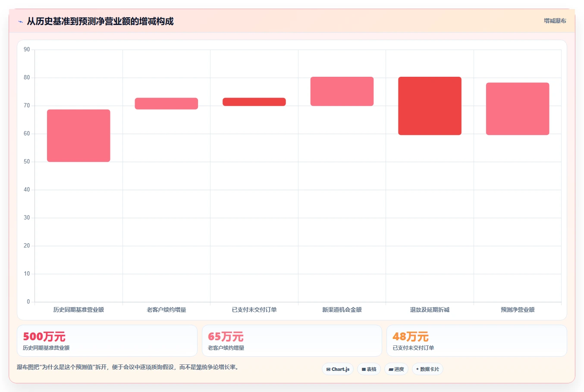
Task: Click the 增减瀑布 label in header
Action: [555, 21]
